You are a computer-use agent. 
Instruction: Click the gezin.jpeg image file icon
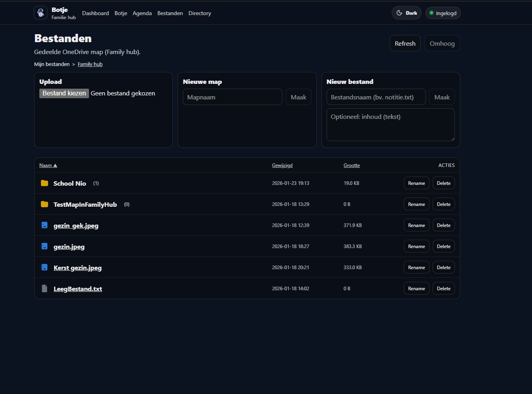[44, 246]
